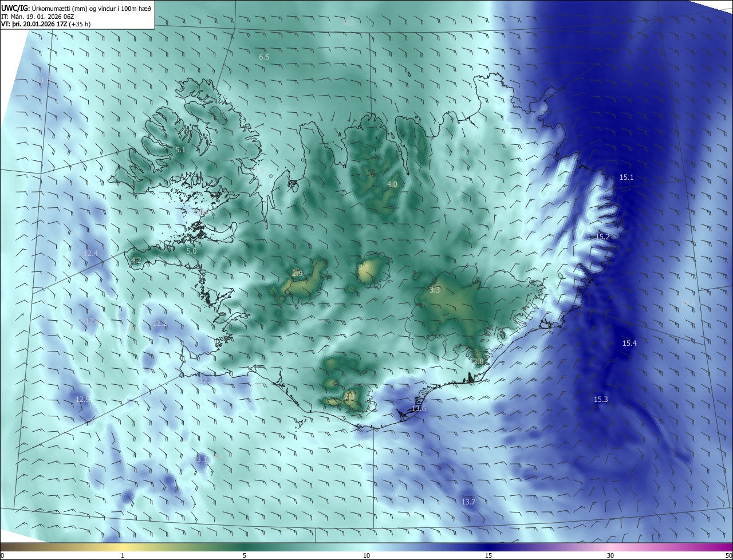
Task: Click the "6.5" value north of Iceland
Action: 264,57
